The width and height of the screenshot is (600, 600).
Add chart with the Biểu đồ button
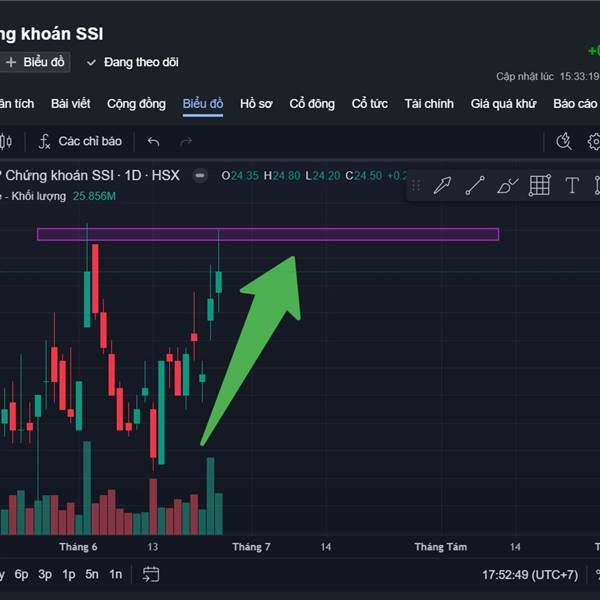pyautogui.click(x=35, y=62)
